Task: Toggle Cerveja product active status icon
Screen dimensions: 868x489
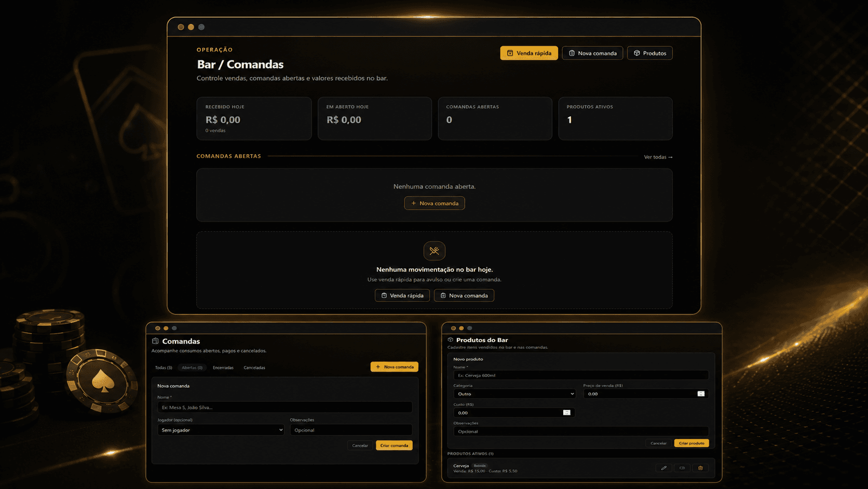Action: (682, 468)
